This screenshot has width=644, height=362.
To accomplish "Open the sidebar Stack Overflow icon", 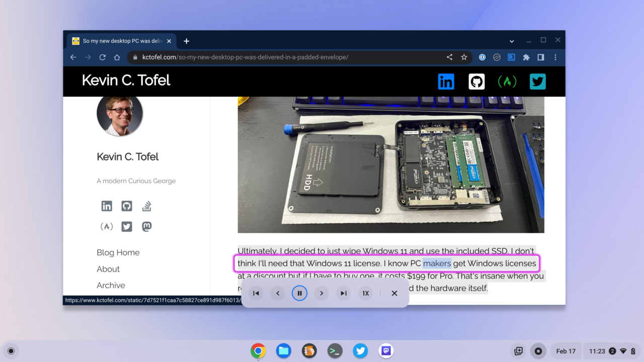I will click(146, 206).
